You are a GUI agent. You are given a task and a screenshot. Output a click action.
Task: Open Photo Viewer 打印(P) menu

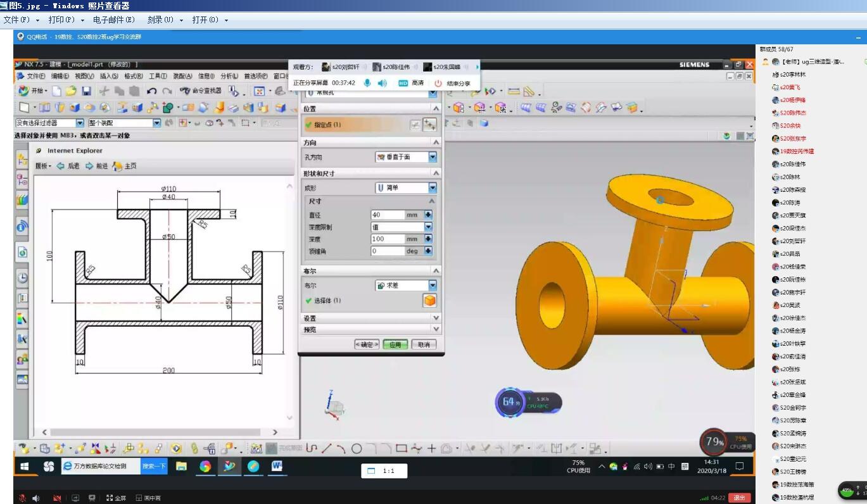pyautogui.click(x=61, y=20)
